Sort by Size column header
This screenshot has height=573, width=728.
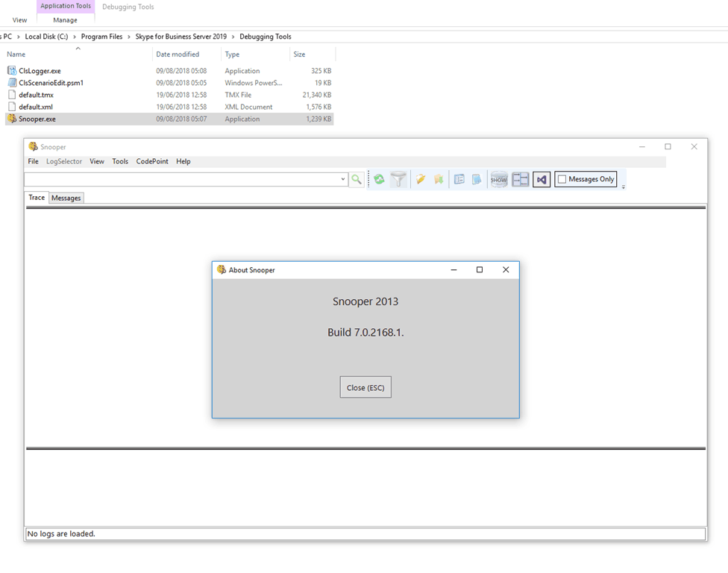click(x=299, y=54)
